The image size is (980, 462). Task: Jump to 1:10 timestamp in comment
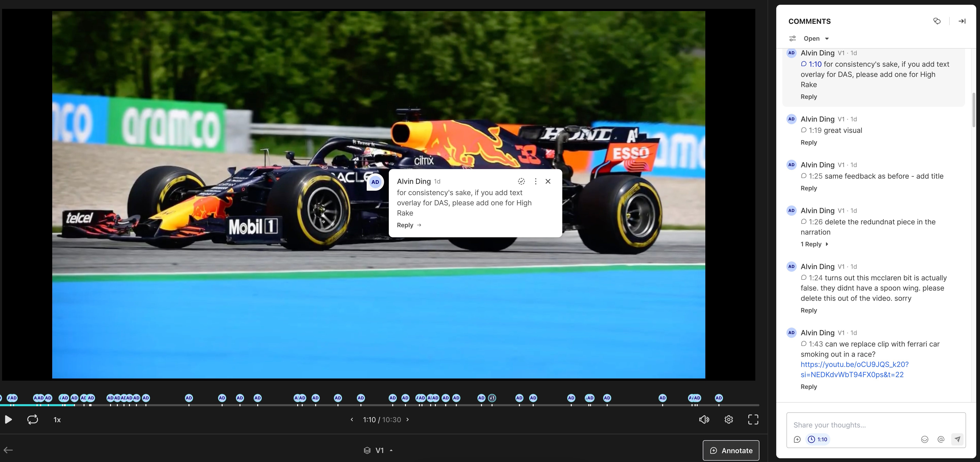(x=815, y=64)
